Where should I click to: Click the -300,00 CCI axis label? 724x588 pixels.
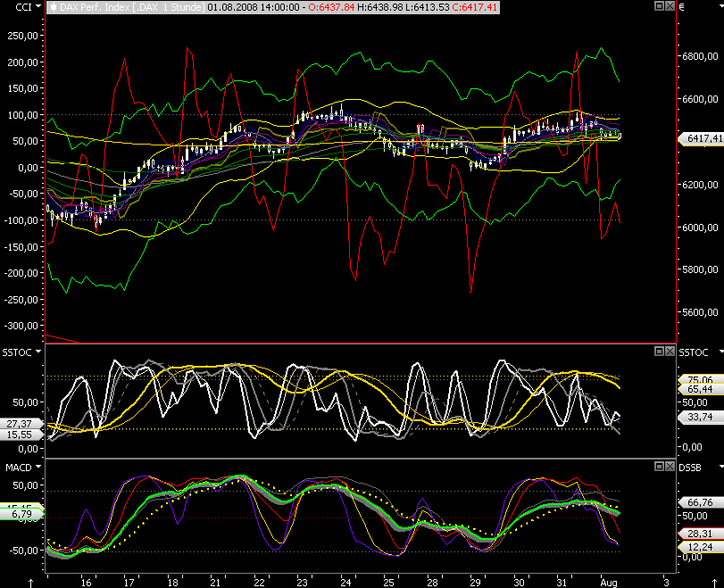[x=21, y=326]
